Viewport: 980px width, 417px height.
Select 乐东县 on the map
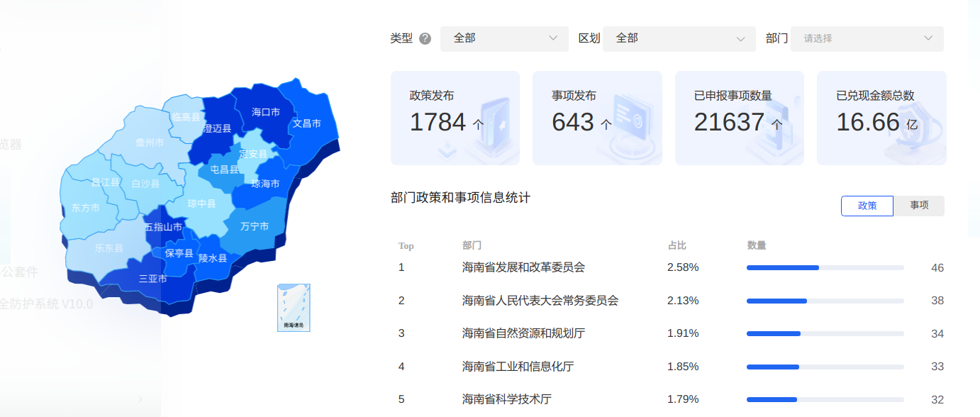click(109, 249)
